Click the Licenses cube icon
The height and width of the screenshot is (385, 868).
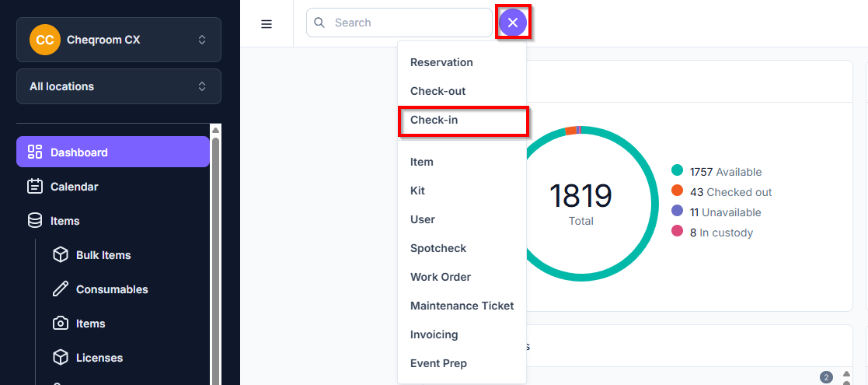[61, 358]
